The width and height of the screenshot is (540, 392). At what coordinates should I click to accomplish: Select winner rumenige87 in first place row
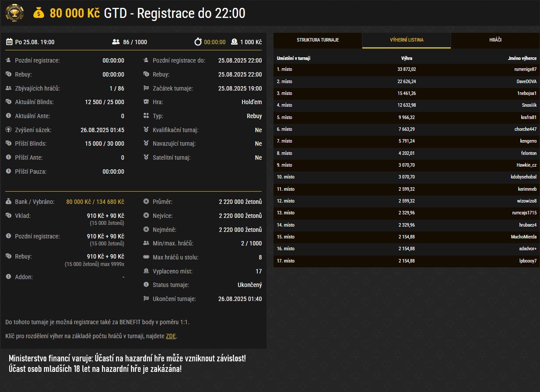click(x=525, y=69)
